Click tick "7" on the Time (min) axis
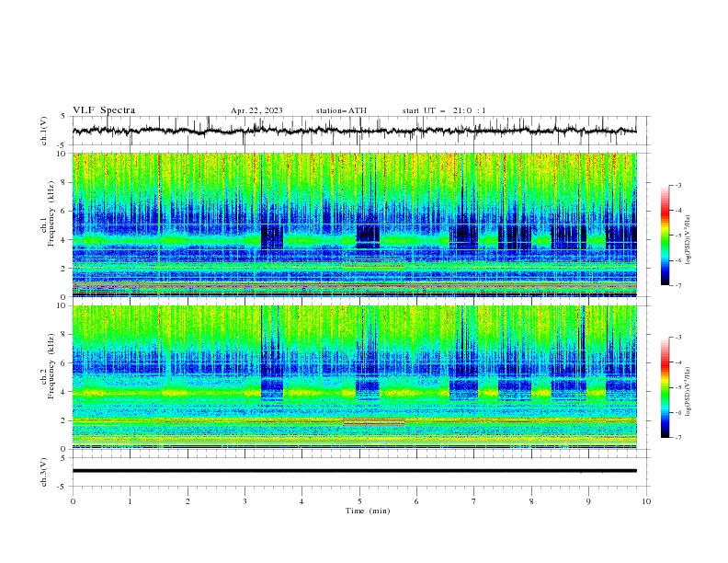728x563 pixels. pos(474,501)
